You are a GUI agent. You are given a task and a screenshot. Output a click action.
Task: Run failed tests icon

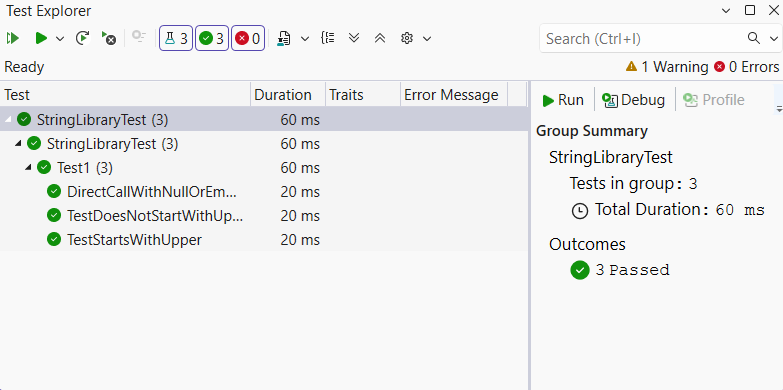coord(108,38)
